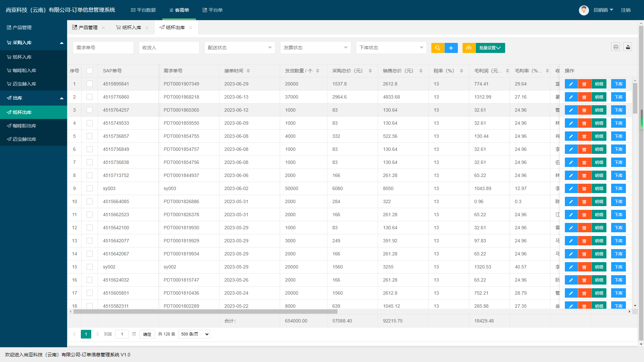Check the row 4515749533 checkbox

[90, 123]
